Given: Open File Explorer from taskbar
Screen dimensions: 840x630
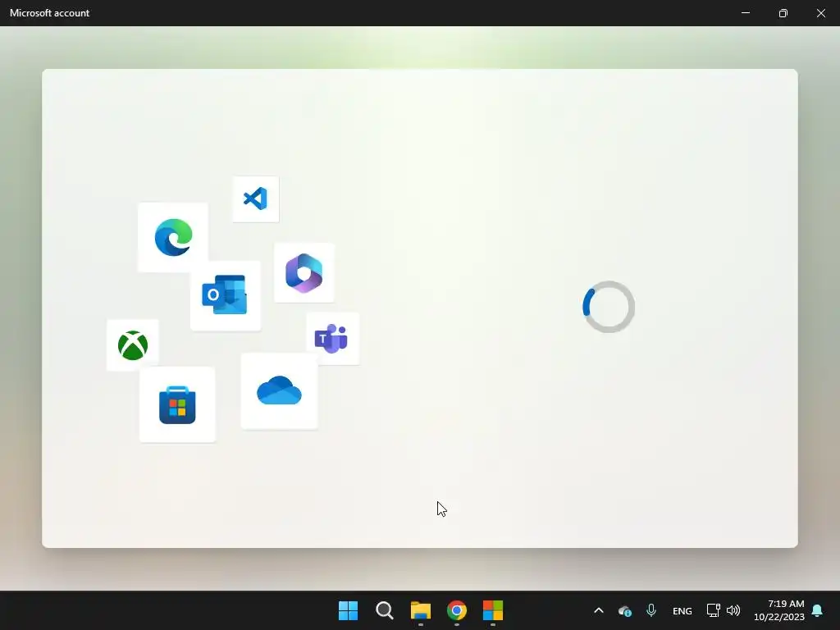Looking at the screenshot, I should 421,610.
